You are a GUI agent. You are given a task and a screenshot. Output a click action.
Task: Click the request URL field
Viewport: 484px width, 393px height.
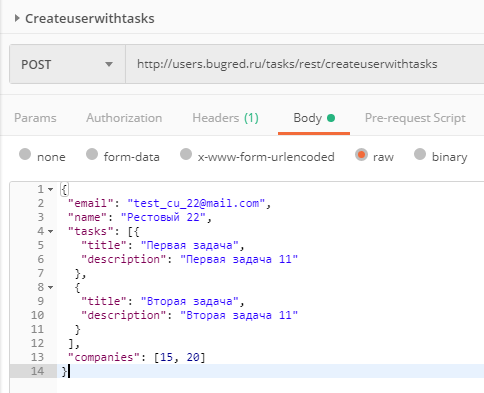click(x=305, y=64)
